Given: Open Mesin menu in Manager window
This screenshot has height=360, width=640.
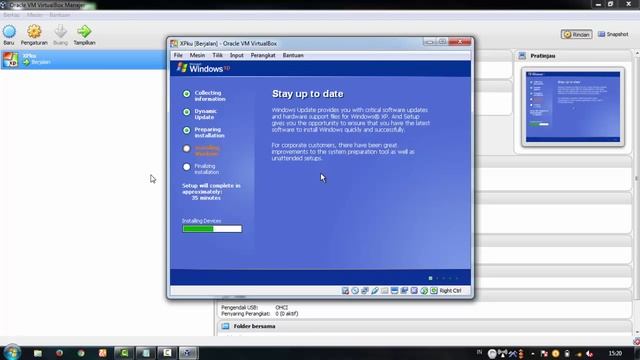Looking at the screenshot, I should [34, 15].
